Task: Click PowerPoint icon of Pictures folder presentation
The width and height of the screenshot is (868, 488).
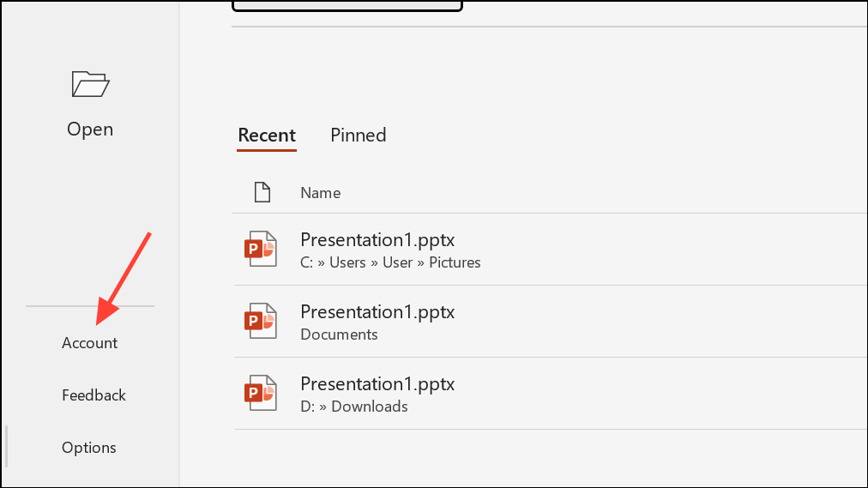Action: click(x=261, y=249)
